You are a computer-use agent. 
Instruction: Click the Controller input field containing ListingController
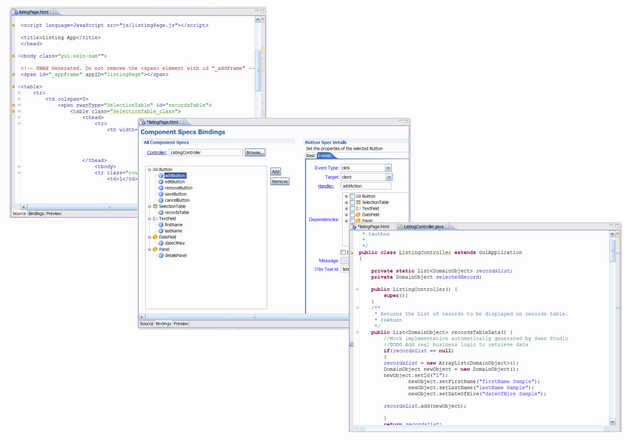pyautogui.click(x=206, y=152)
